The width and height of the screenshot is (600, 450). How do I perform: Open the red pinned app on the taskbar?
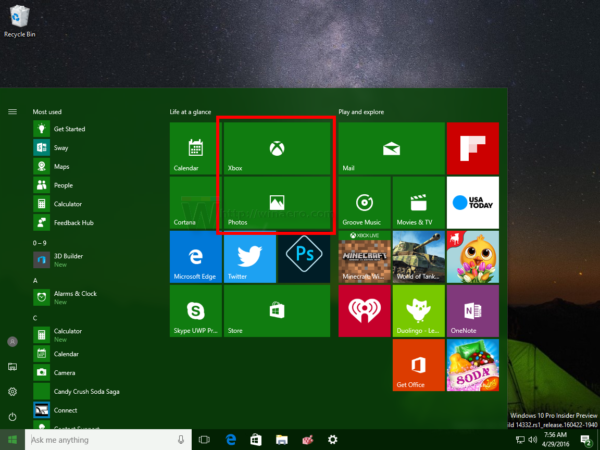307,440
